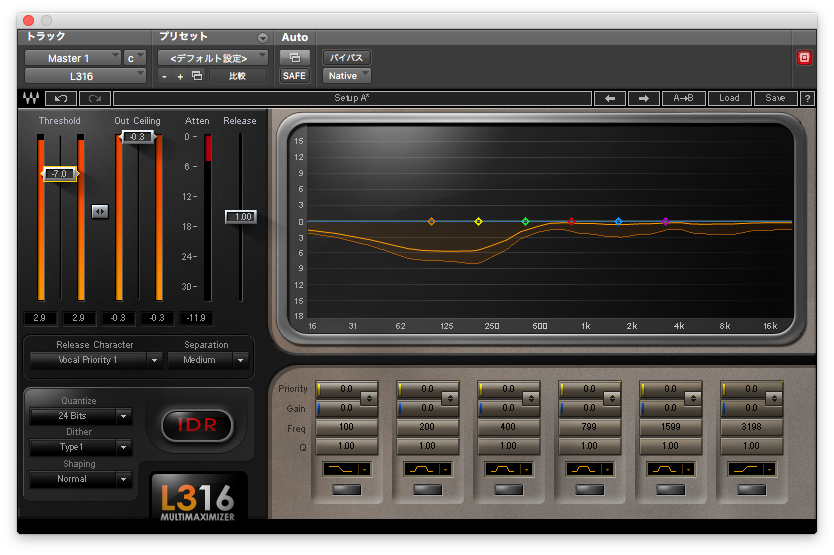Screen dimensions: 834x555
Task: Select the purple 3198 Hz band node
Action: coord(665,221)
